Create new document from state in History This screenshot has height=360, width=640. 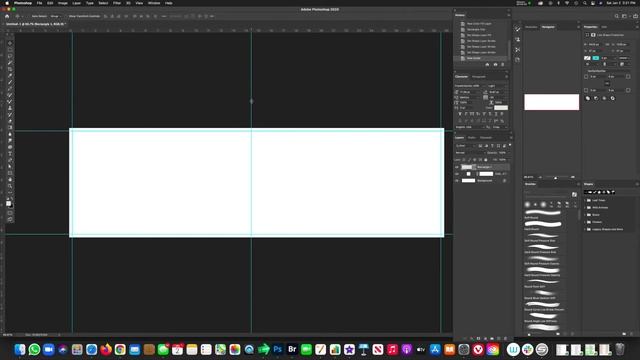487,64
